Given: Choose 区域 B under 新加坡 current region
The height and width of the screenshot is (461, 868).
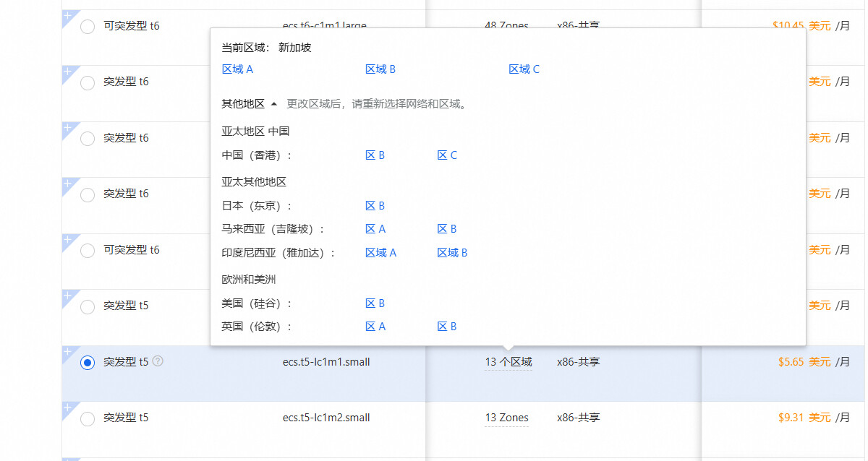Looking at the screenshot, I should pyautogui.click(x=380, y=69).
